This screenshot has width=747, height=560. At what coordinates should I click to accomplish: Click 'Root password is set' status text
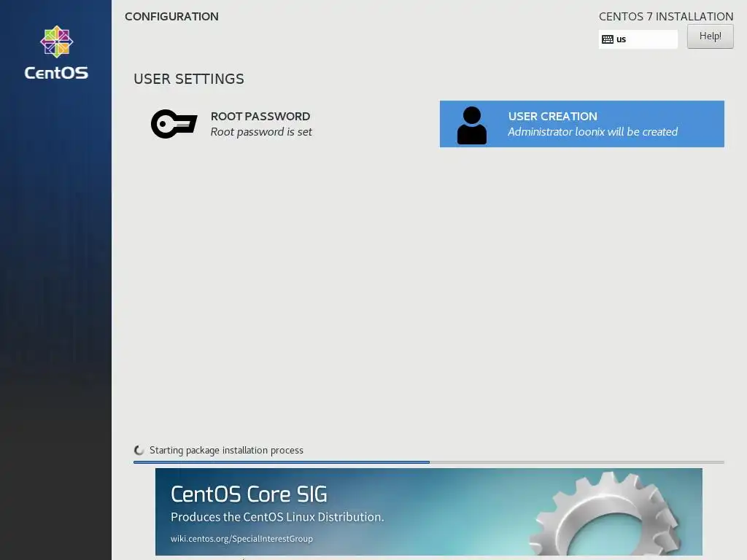click(261, 132)
